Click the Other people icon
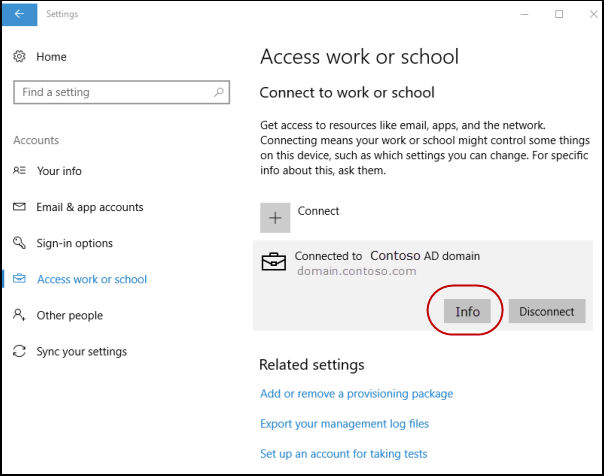 pos(20,315)
